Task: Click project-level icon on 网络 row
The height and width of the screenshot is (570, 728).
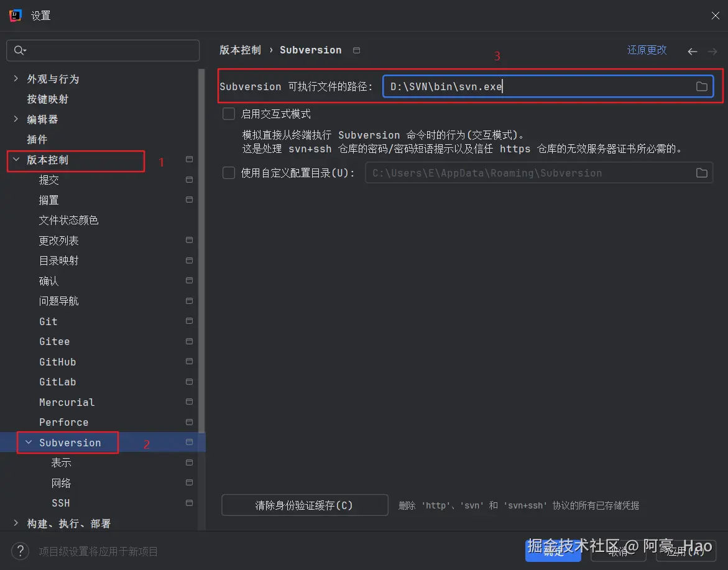Action: tap(189, 483)
